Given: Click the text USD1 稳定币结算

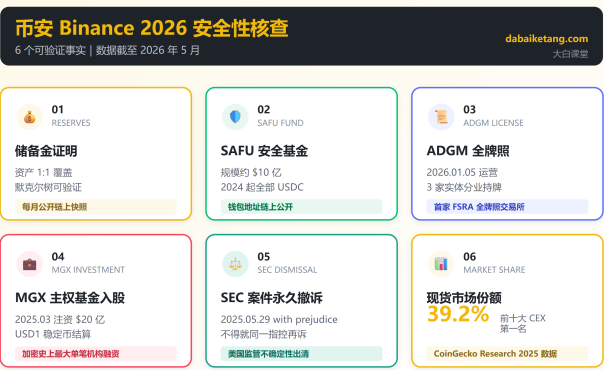Looking at the screenshot, I should pos(53,334).
